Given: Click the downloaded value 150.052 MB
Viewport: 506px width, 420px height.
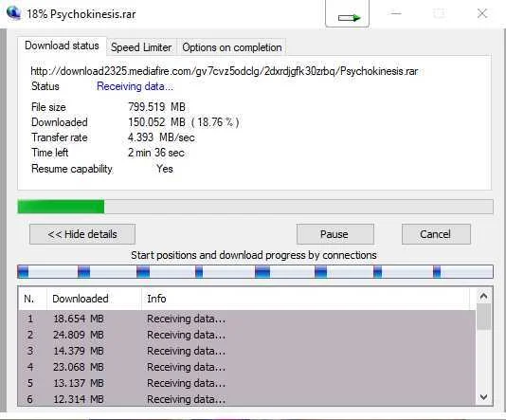Looking at the screenshot, I should tap(157, 122).
